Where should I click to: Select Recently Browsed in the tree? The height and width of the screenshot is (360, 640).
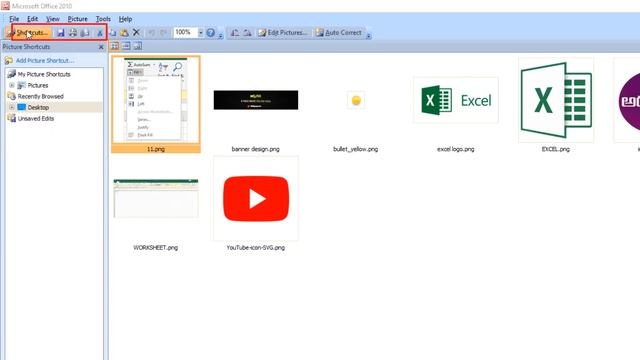[x=40, y=96]
